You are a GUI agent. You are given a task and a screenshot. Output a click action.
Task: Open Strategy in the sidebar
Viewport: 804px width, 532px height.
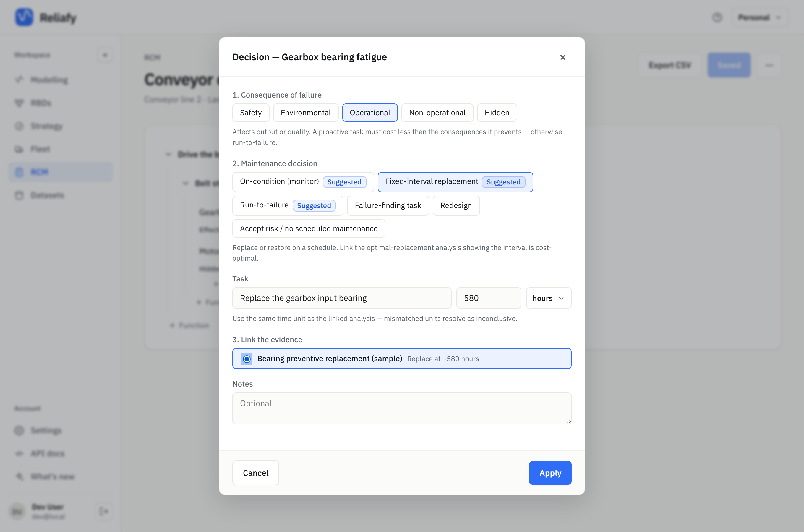tap(46, 126)
